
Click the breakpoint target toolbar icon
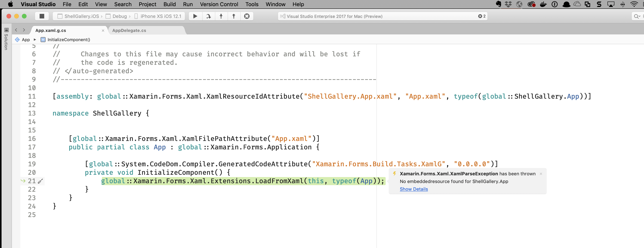pos(247,16)
